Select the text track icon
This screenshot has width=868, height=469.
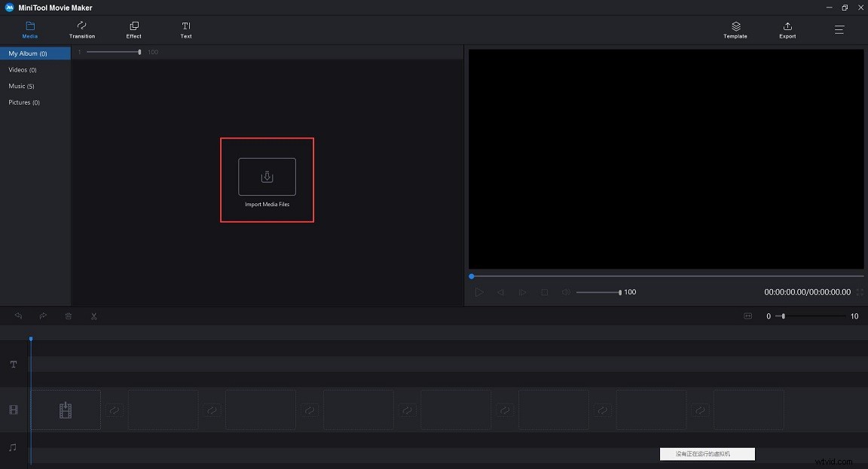click(13, 364)
